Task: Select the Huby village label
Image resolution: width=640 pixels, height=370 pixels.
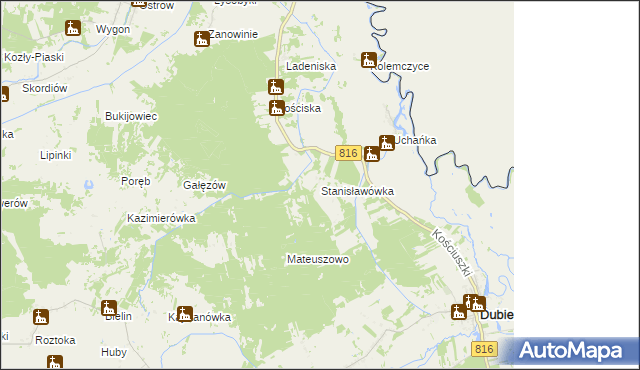Action: pyautogui.click(x=114, y=352)
